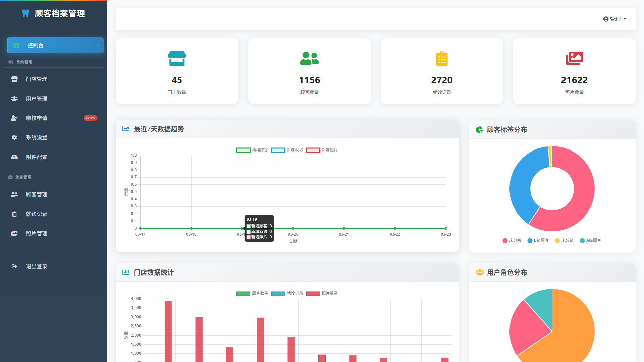
Task: Toggle B级顾客 legend in the donut chart
Action: click(x=538, y=240)
